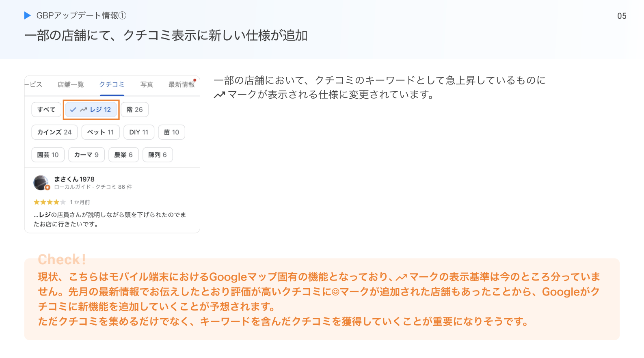Image resolution: width=644 pixels, height=358 pixels.
Task: Switch to the 店舗一覧 tab
Action: click(71, 84)
